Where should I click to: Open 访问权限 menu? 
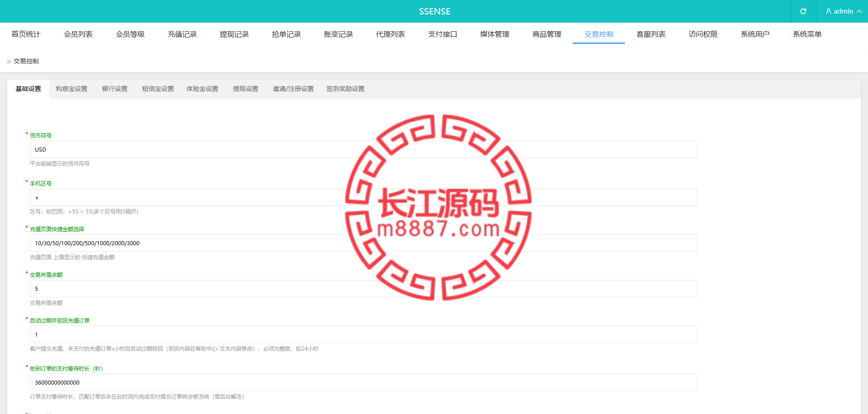[703, 34]
